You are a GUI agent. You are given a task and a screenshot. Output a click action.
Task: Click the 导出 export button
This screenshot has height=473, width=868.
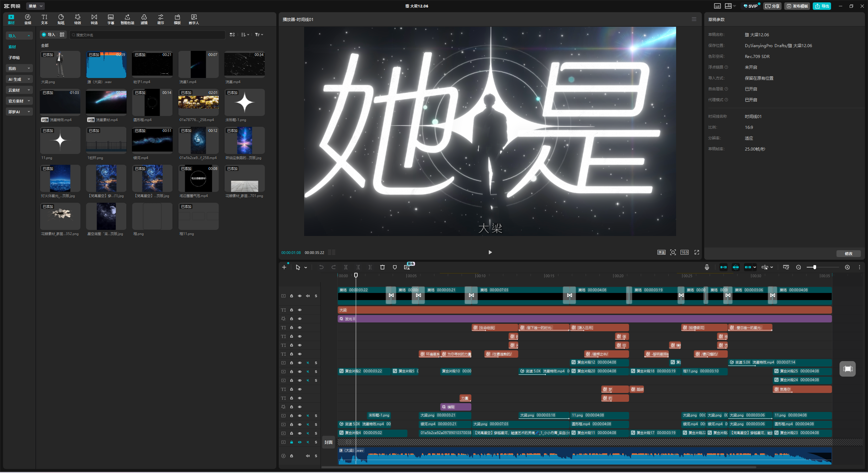[x=822, y=6]
